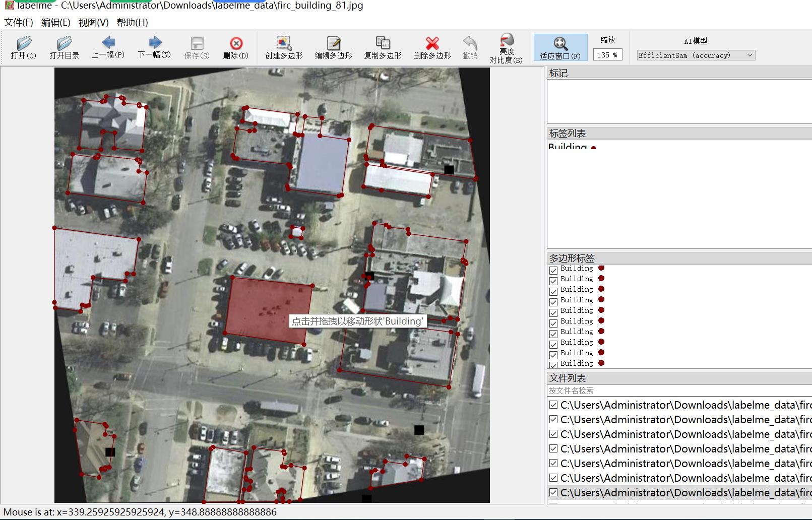The width and height of the screenshot is (812, 520).
Task: Click the Copy Polygon (复制多边形) icon
Action: (383, 47)
